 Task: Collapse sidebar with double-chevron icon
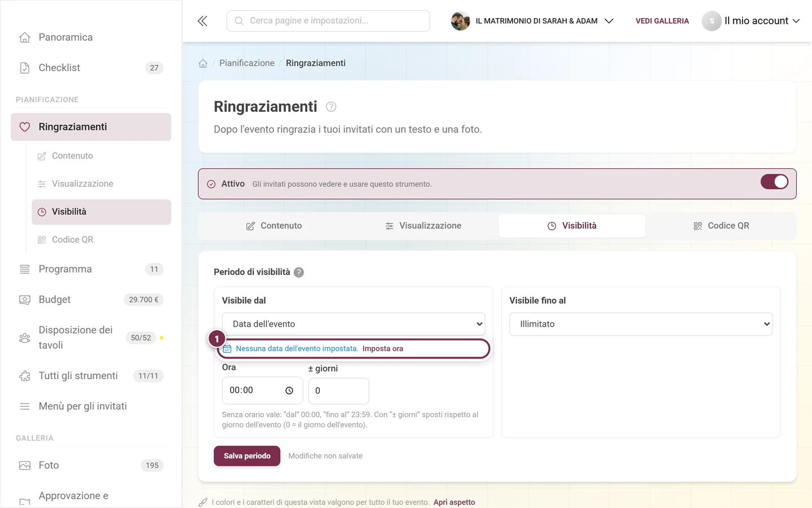[x=202, y=21]
